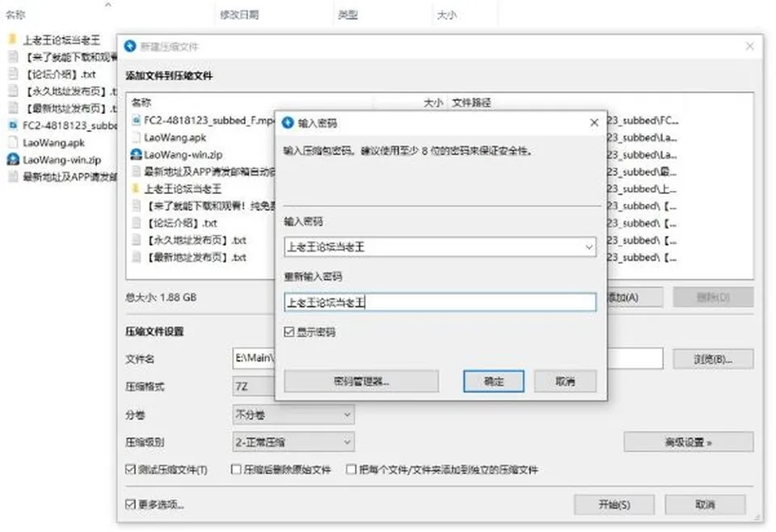This screenshot has width=776, height=532.
Task: Toggle the 更多选项... checkbox
Action: [131, 505]
